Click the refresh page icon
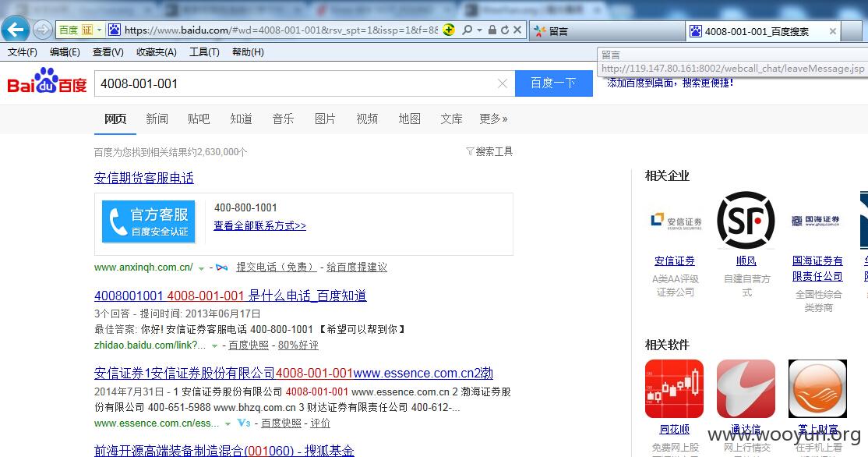The width and height of the screenshot is (868, 457). pos(505,30)
